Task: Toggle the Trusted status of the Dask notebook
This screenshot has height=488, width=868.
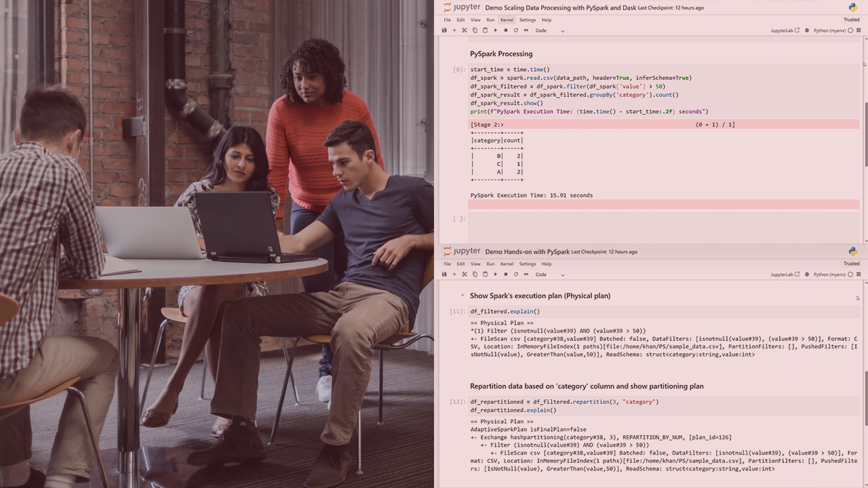Action: [x=851, y=20]
